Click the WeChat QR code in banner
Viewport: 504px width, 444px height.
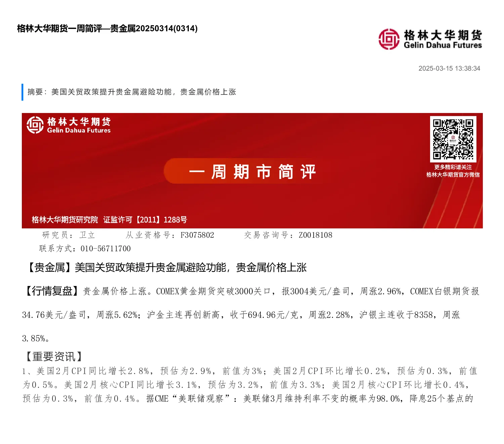tap(453, 139)
